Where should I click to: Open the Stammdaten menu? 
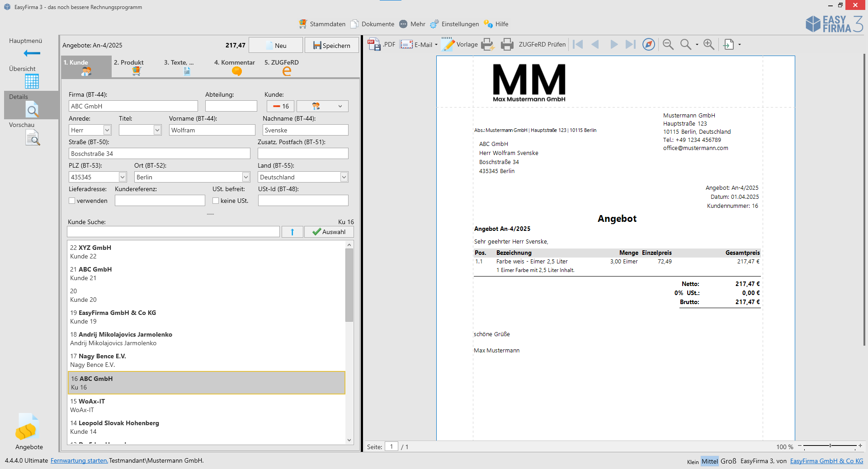[x=322, y=24]
